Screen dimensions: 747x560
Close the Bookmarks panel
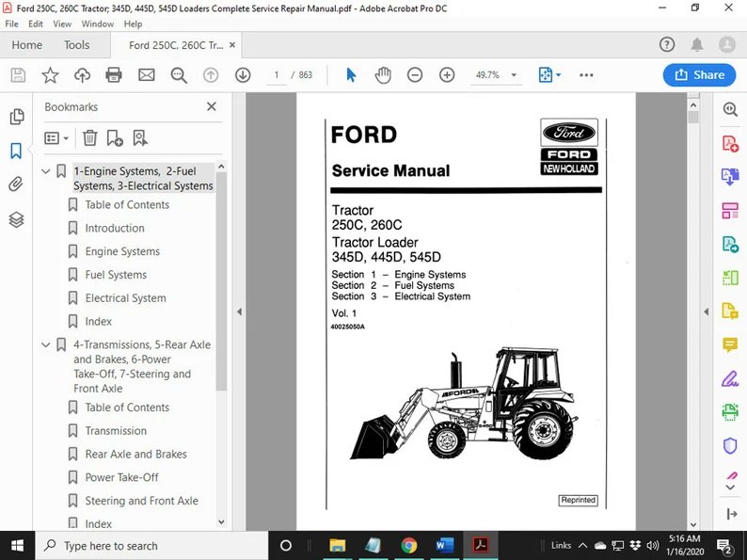pyautogui.click(x=212, y=106)
